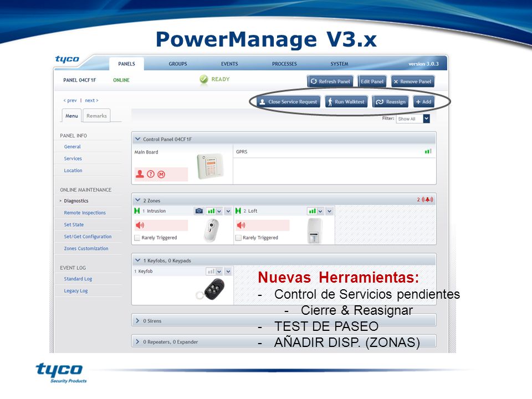Collapse the 2 Zones section
532x399 pixels.
pyautogui.click(x=138, y=200)
